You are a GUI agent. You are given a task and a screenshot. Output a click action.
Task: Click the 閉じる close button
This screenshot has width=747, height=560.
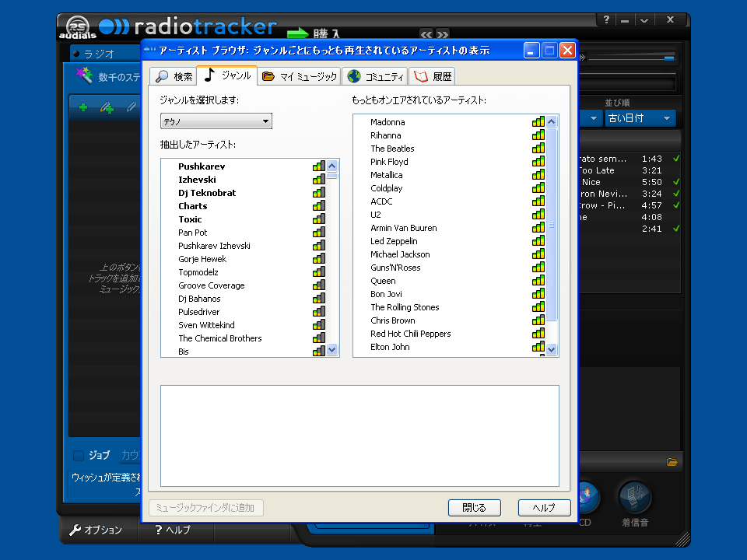click(x=474, y=508)
